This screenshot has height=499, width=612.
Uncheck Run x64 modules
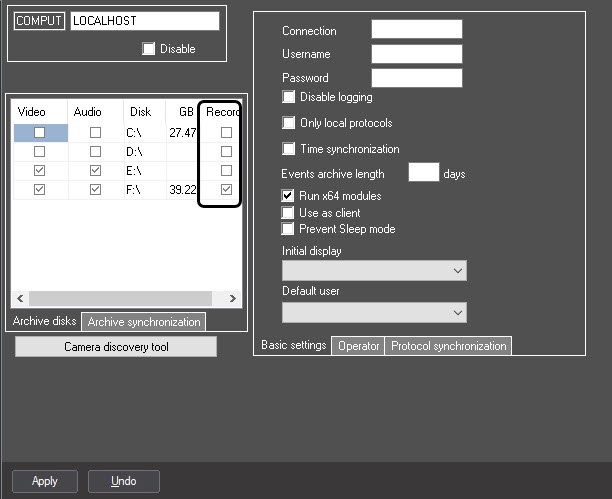pyautogui.click(x=289, y=196)
